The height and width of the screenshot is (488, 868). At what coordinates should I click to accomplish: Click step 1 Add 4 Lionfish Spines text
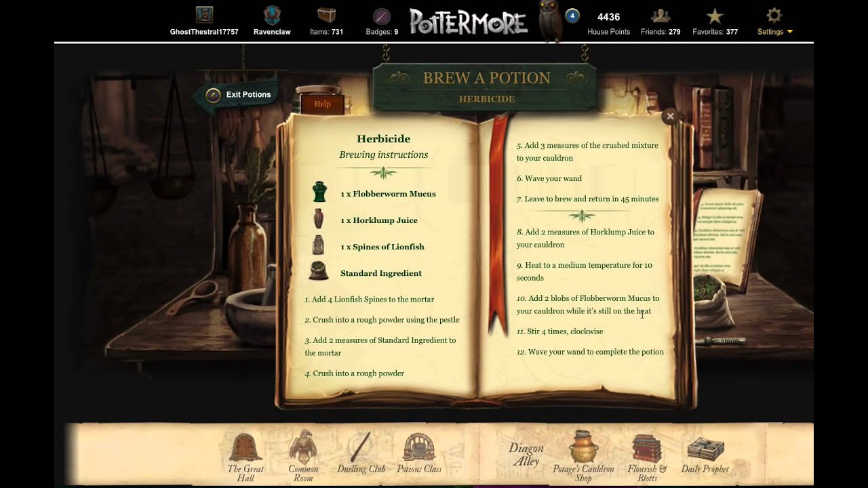(x=370, y=300)
